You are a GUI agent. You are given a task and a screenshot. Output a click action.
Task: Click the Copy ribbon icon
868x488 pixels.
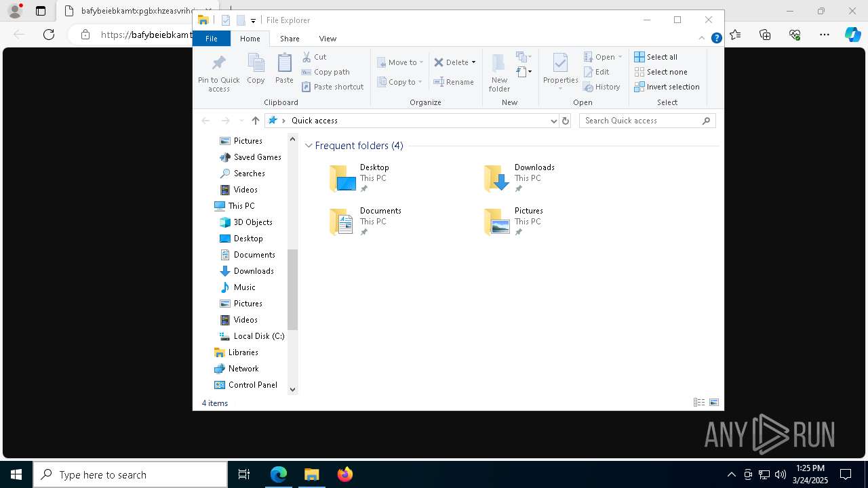pos(256,63)
